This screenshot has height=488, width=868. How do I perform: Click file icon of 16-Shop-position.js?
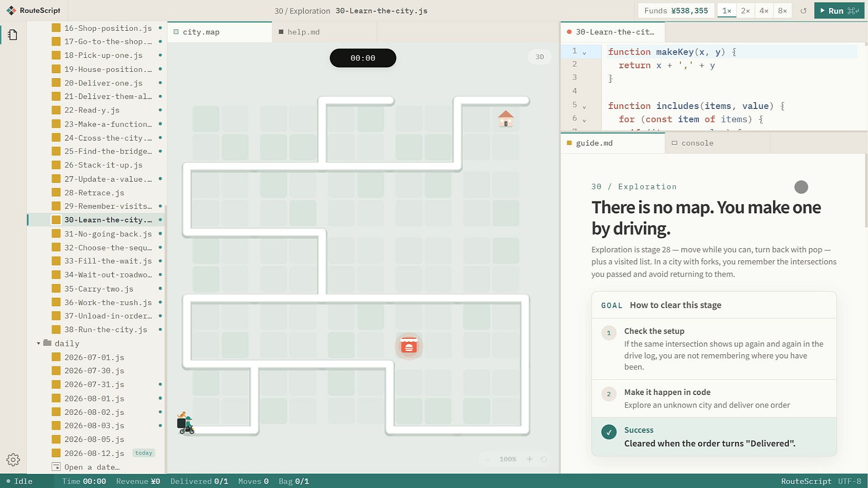click(x=56, y=28)
